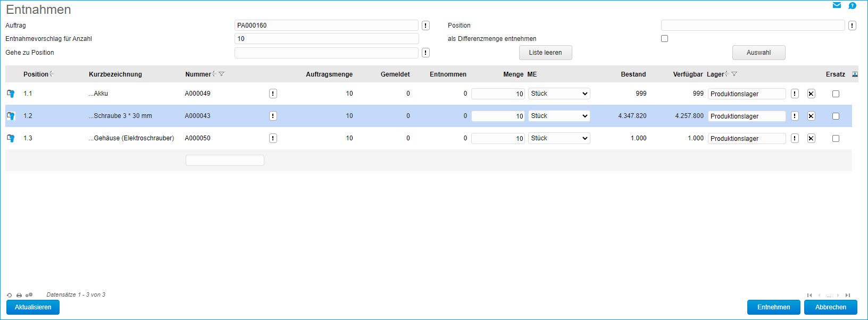Viewport: 868px width, 320px height.
Task: Tick Ersatz checkbox for Gehäuse row
Action: 836,138
